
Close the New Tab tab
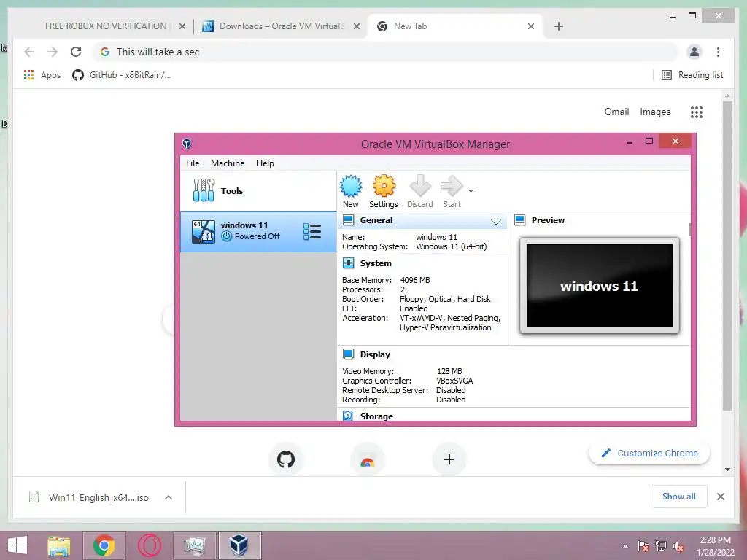[531, 27]
